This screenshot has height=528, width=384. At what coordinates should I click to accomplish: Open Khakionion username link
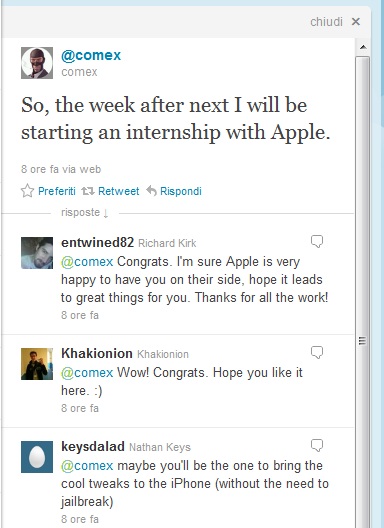point(97,353)
